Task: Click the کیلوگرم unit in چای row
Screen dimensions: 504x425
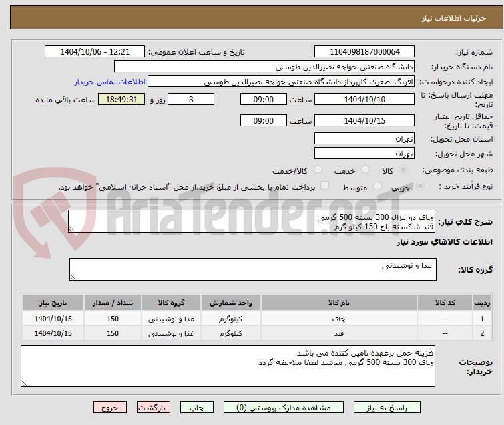Action: click(x=231, y=319)
